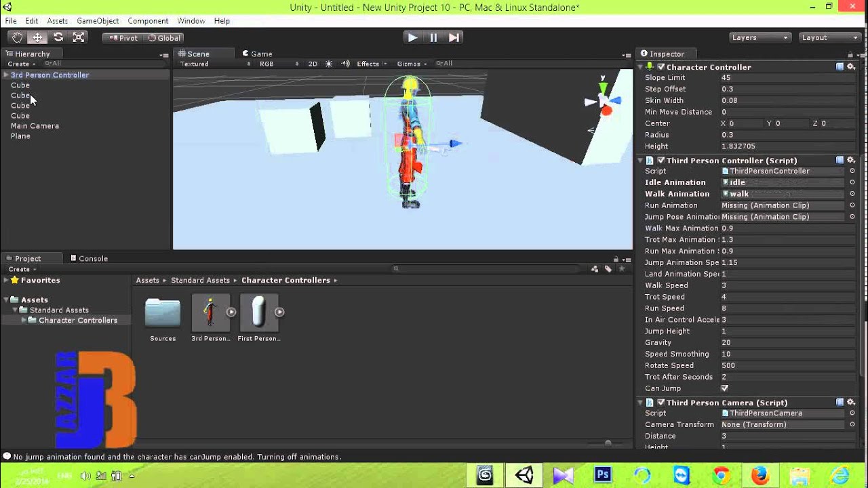Screen dimensions: 868x488
Task: Click the Pause button in toolbar
Action: tap(433, 37)
